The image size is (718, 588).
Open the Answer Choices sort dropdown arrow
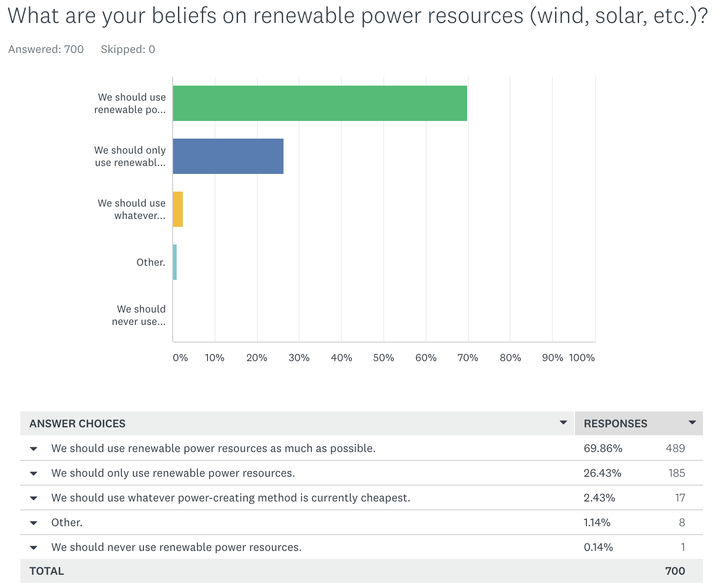click(x=563, y=423)
